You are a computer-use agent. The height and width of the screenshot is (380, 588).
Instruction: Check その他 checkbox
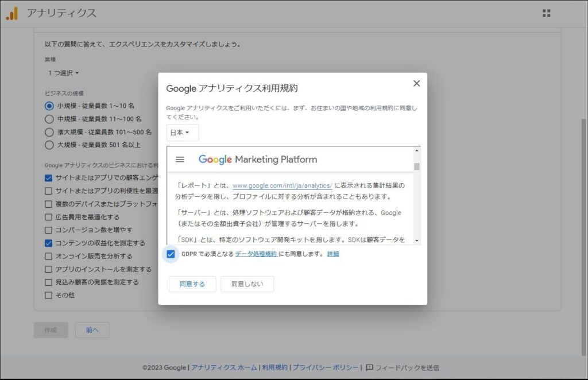tap(48, 295)
